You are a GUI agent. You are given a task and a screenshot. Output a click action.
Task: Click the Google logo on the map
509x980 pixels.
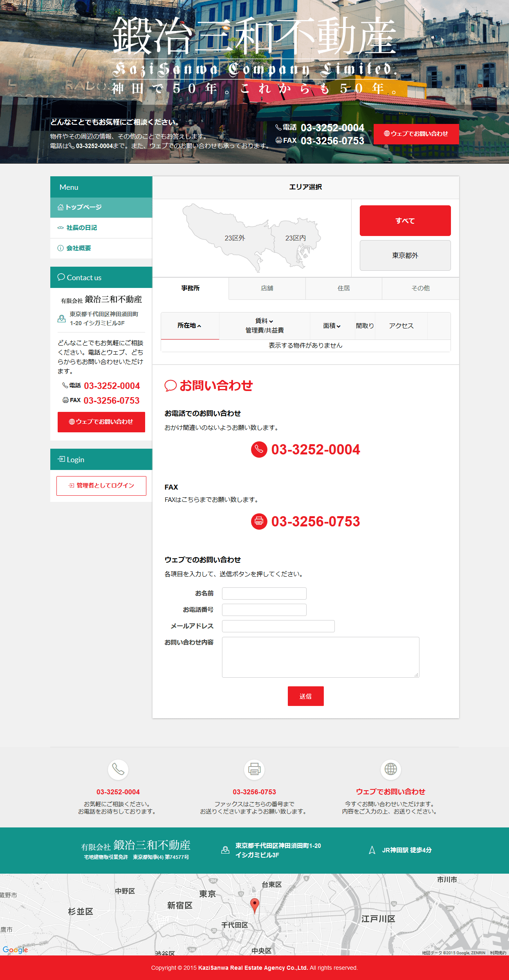[x=15, y=950]
